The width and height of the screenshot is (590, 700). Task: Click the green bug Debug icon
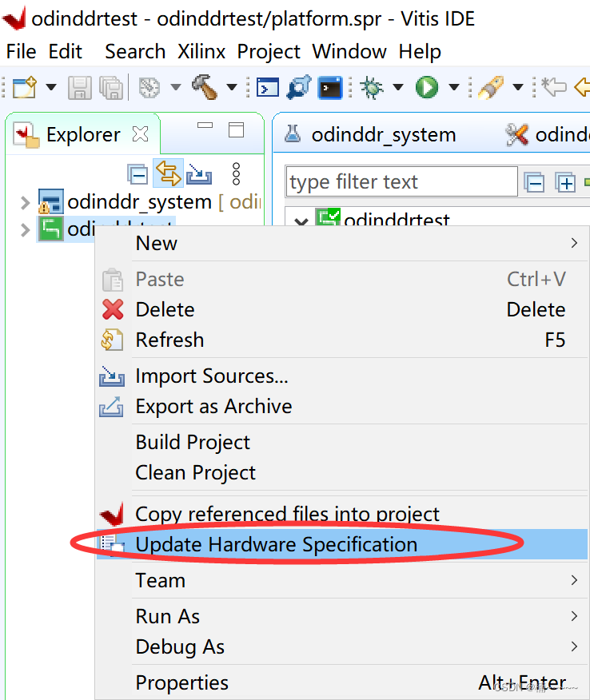point(372,87)
